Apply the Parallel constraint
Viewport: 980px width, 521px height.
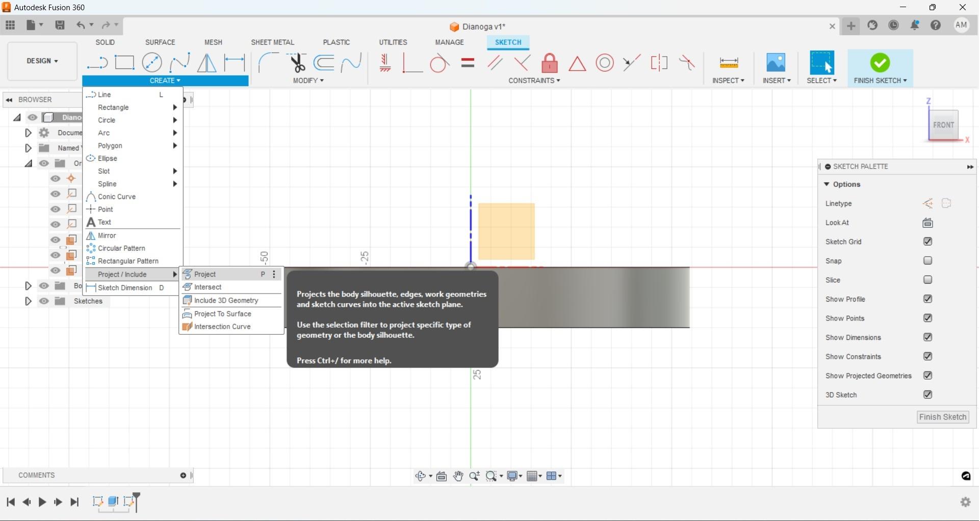tap(495, 63)
